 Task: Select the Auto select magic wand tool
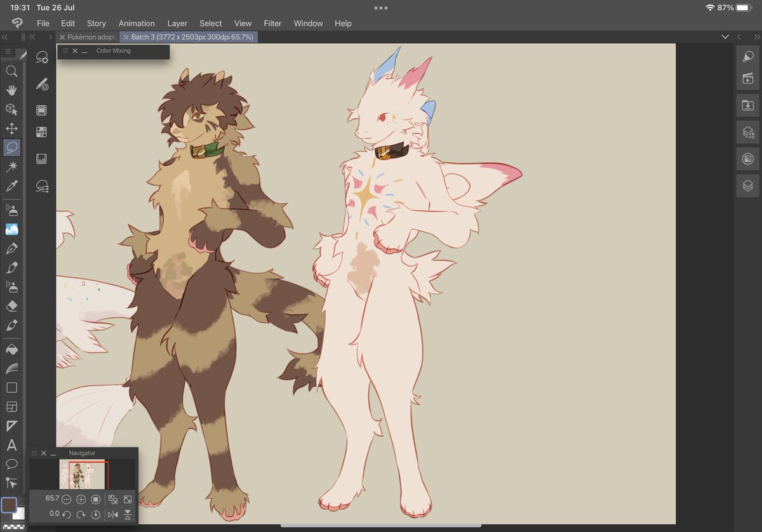11,166
